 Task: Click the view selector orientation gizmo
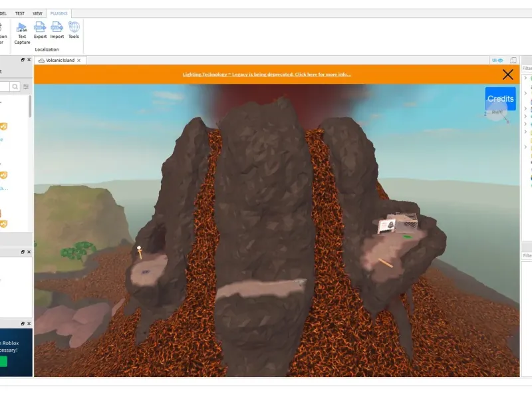tap(497, 112)
